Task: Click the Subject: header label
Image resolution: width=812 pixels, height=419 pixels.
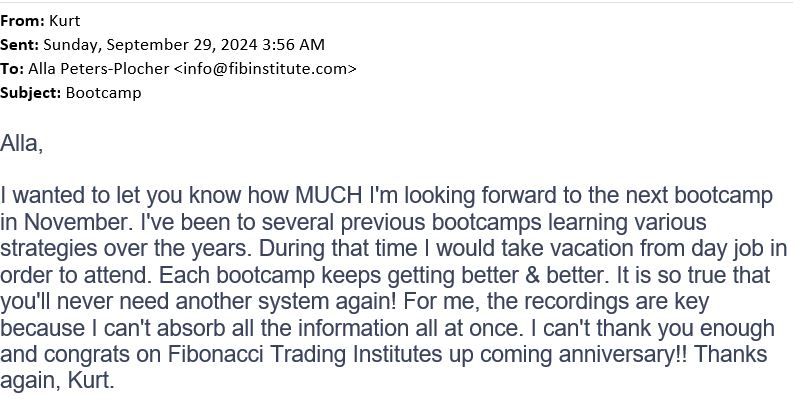Action: coord(31,93)
